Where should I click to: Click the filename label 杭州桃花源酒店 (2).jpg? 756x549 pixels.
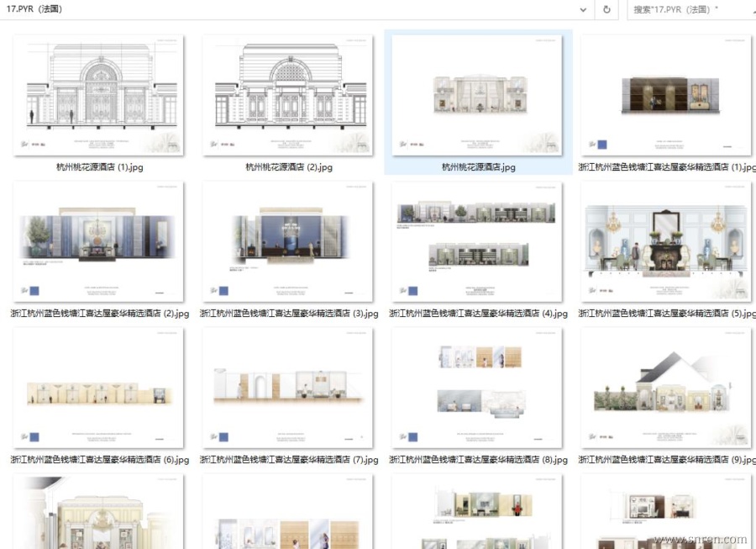click(288, 167)
